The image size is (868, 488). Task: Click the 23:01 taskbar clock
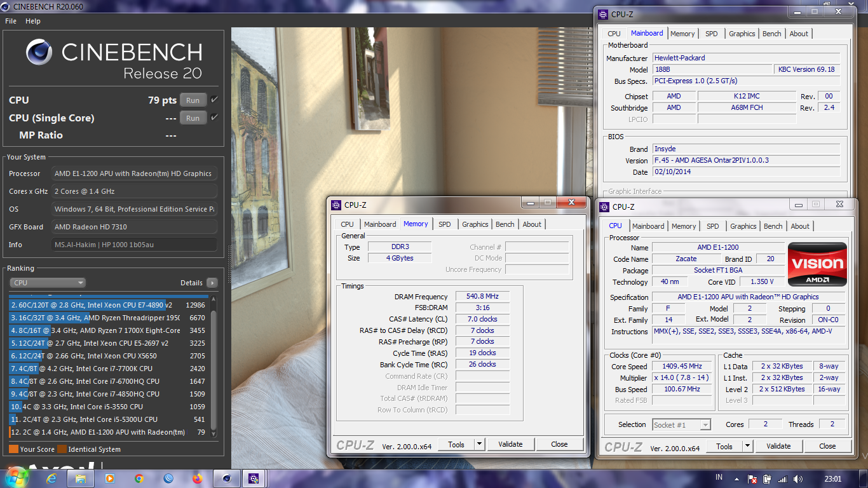[832, 478]
